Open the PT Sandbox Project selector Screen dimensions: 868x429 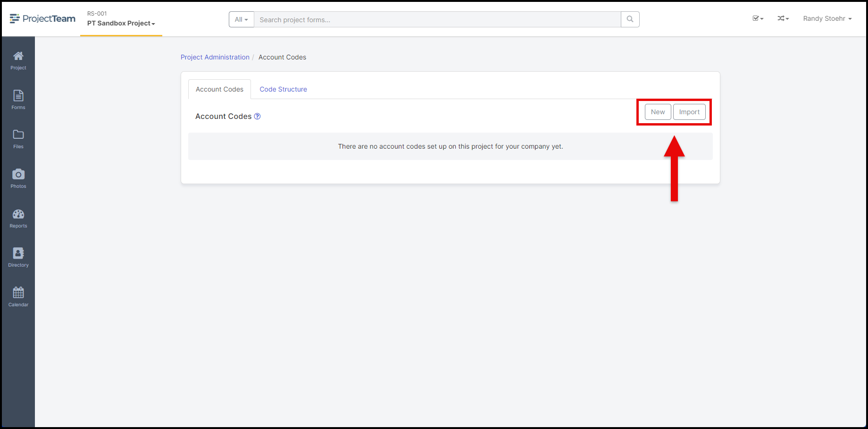(x=121, y=23)
